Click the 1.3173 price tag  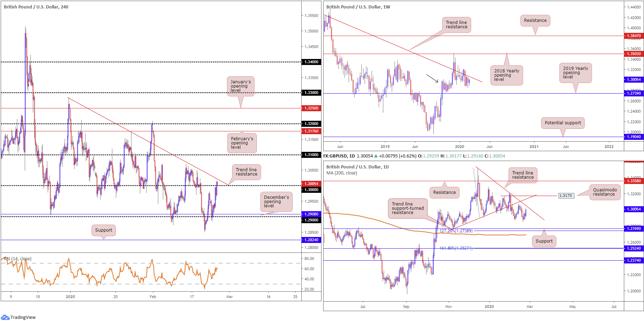click(x=566, y=195)
